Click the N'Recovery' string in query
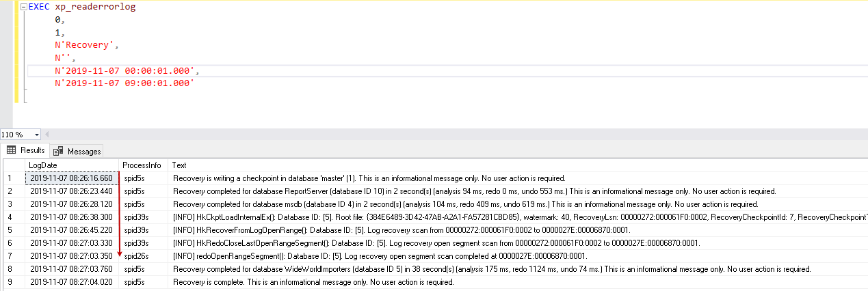This screenshot has height=291, width=868. pos(82,45)
